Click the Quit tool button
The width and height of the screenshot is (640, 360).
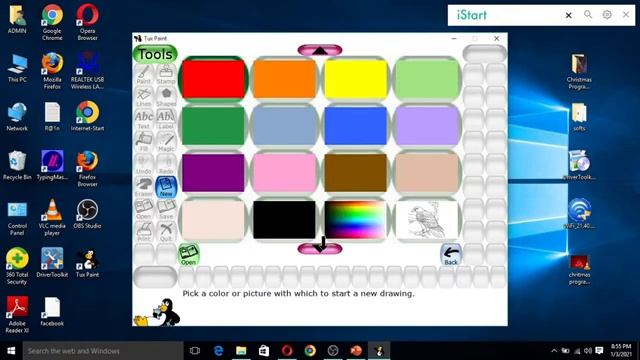pos(166,232)
